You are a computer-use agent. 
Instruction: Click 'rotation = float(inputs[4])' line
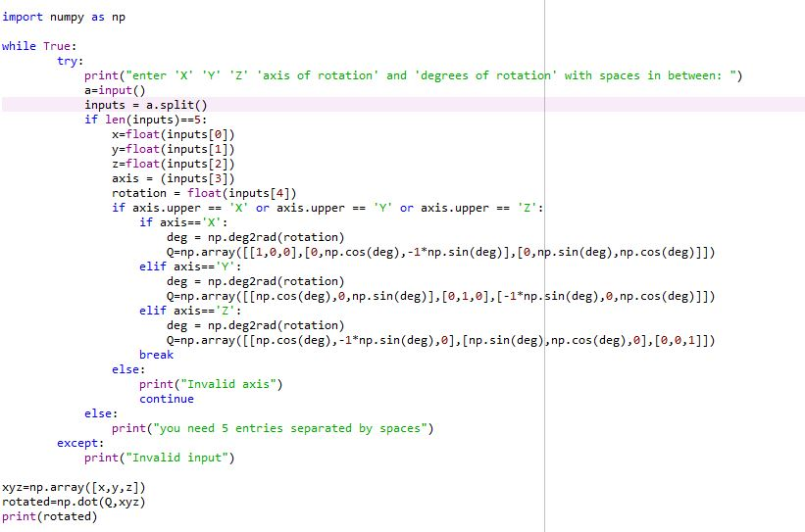pos(204,193)
